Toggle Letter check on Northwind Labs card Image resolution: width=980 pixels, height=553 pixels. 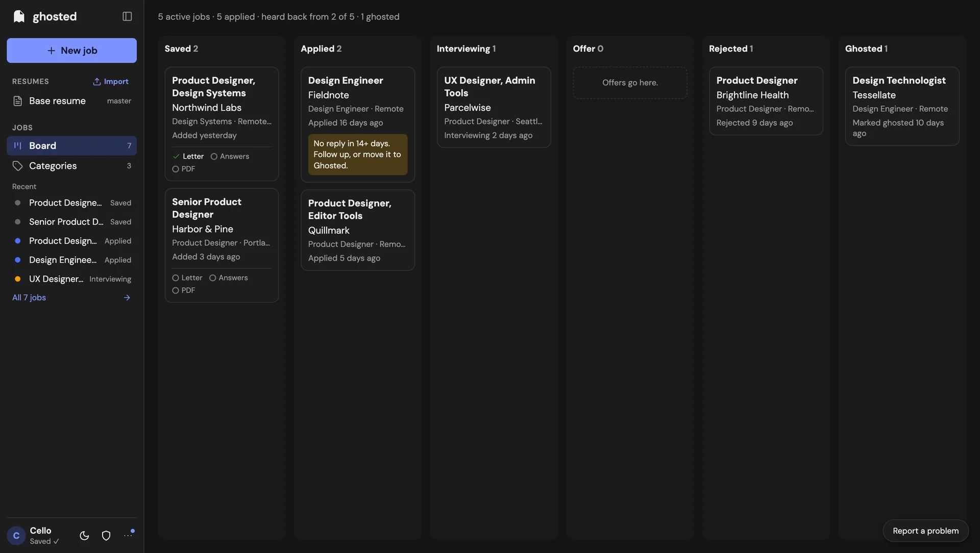click(x=188, y=156)
